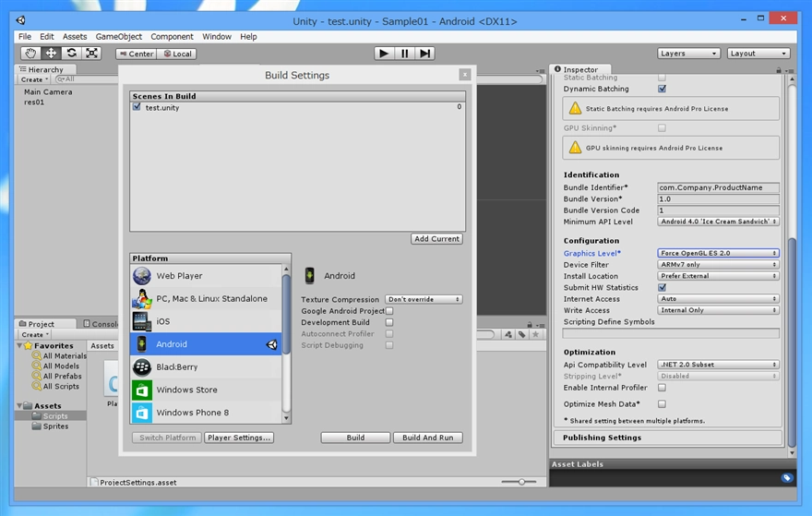Select Windows Phone 8 platform
This screenshot has height=516, width=812.
206,413
